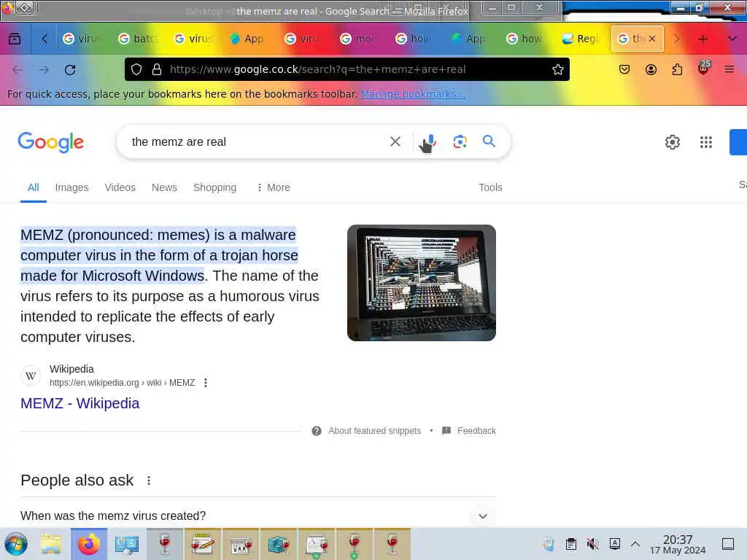Open clock showing 20:37 17 May 2024
747x560 pixels.
[678, 544]
